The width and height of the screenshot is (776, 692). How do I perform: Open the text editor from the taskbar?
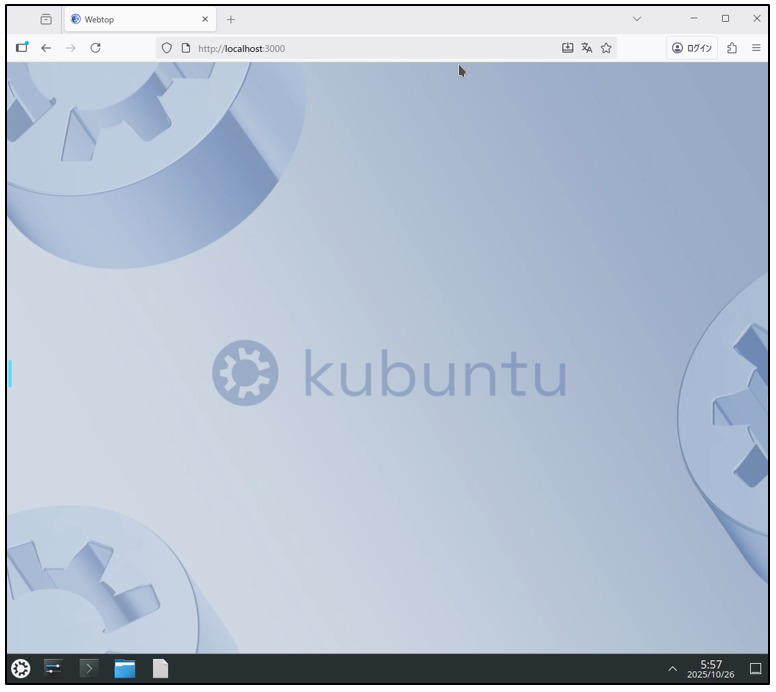(x=160, y=669)
